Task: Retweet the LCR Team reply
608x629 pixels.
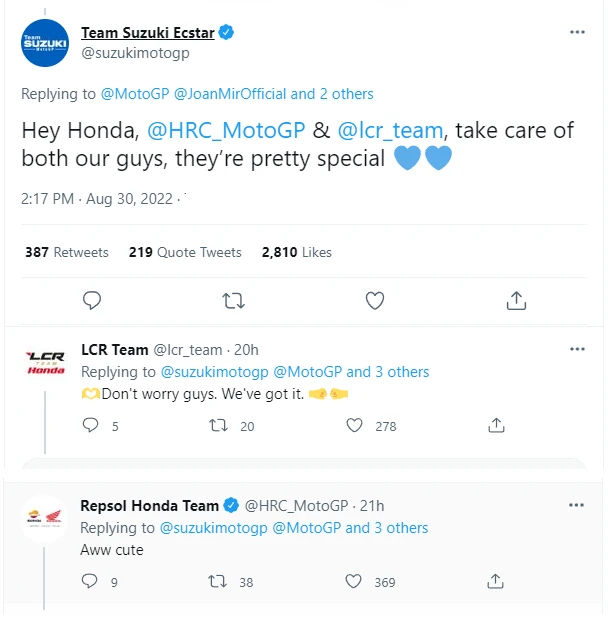Action: tap(217, 425)
